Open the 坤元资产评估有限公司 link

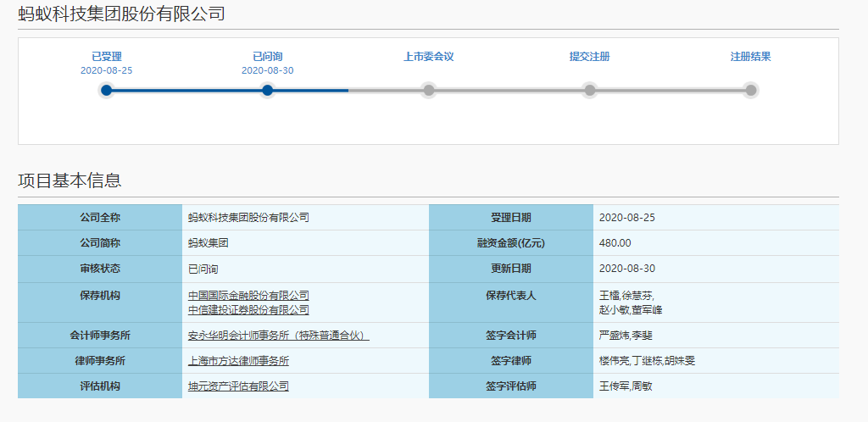tap(238, 386)
